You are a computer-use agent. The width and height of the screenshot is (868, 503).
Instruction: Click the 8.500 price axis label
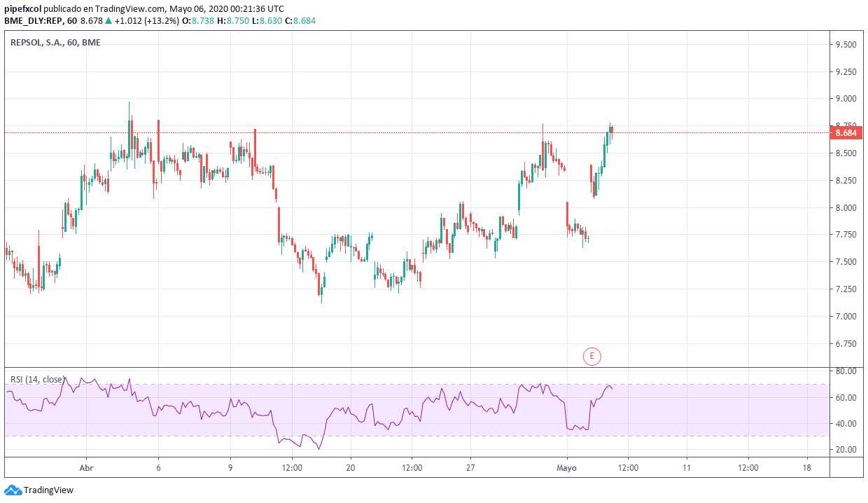(846, 153)
